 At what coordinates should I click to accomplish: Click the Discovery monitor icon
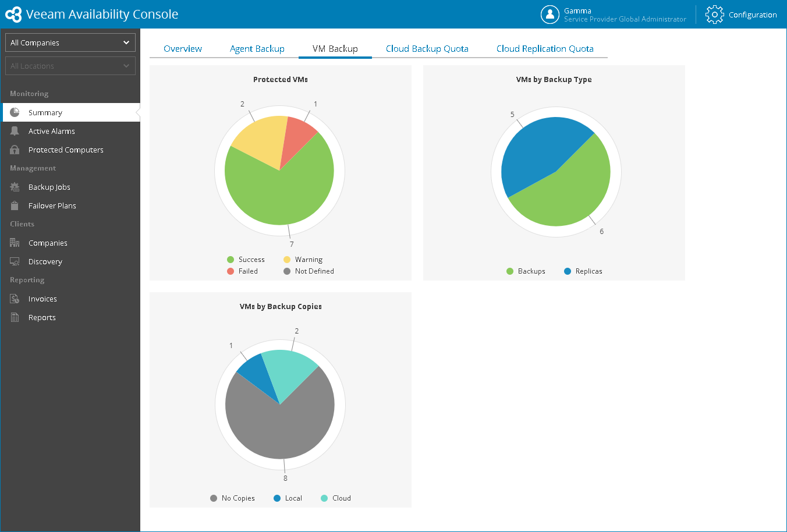click(15, 261)
